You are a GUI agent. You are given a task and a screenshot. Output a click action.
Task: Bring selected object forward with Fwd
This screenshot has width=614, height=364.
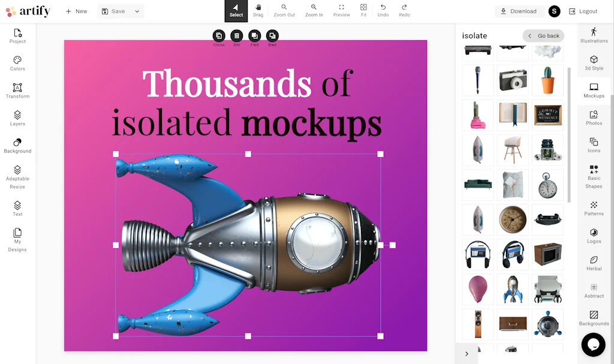tap(255, 37)
